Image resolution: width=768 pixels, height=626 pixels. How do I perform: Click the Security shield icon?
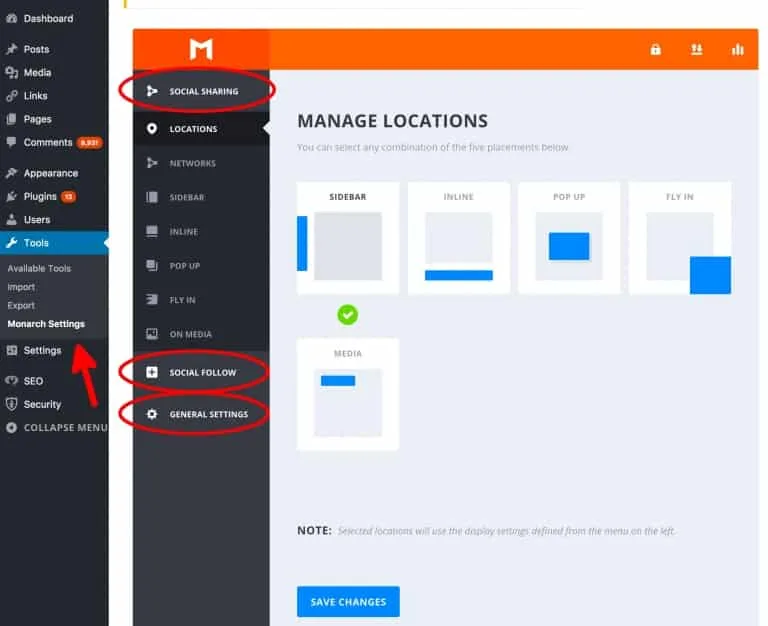point(12,404)
